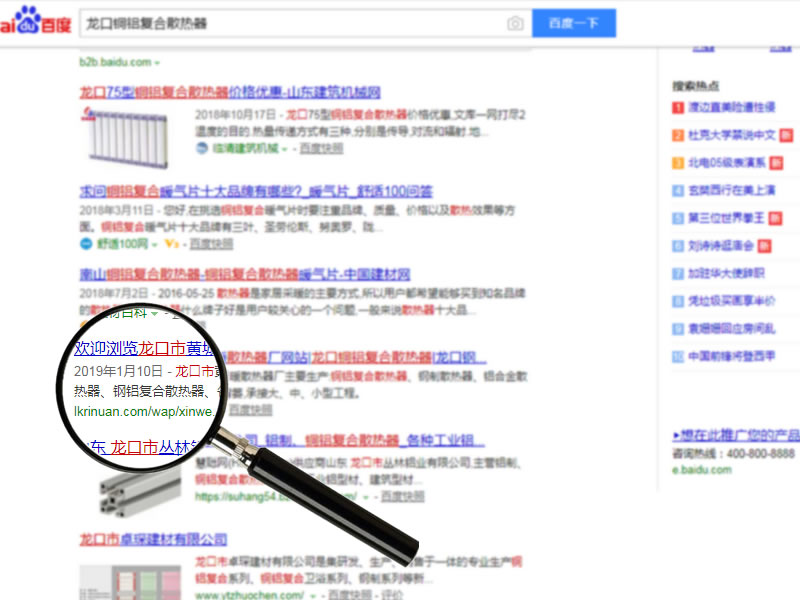Open hot search 加驻华大使辞职
Screen dimensions: 800x600
[726, 273]
